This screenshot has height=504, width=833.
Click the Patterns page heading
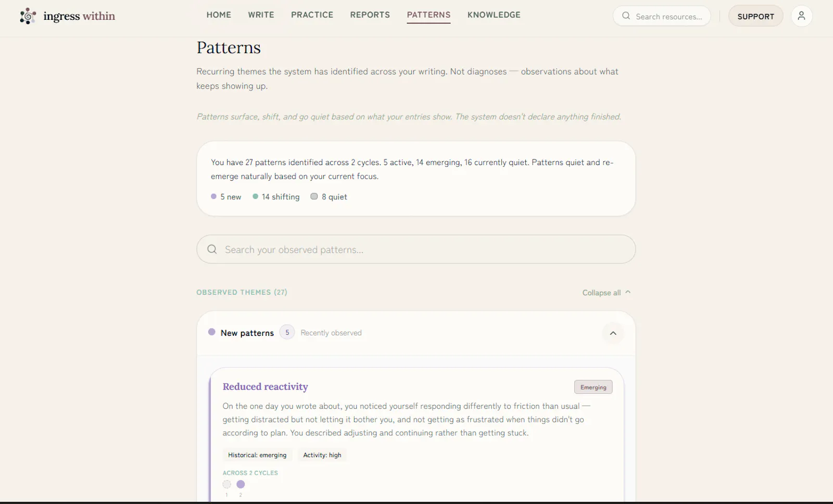pyautogui.click(x=229, y=48)
